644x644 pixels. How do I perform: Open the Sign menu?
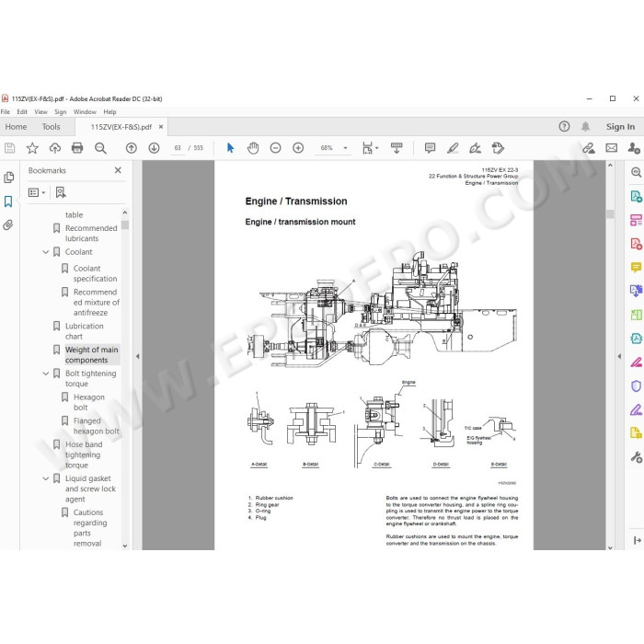(61, 111)
